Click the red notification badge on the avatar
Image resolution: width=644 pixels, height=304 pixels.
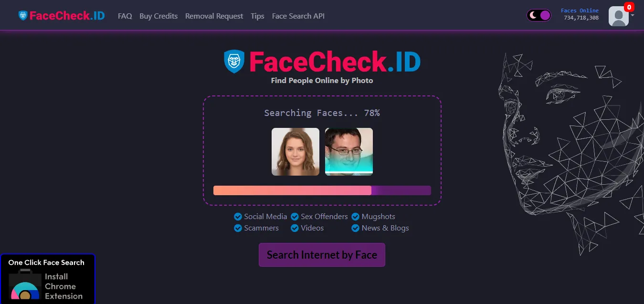point(629,7)
